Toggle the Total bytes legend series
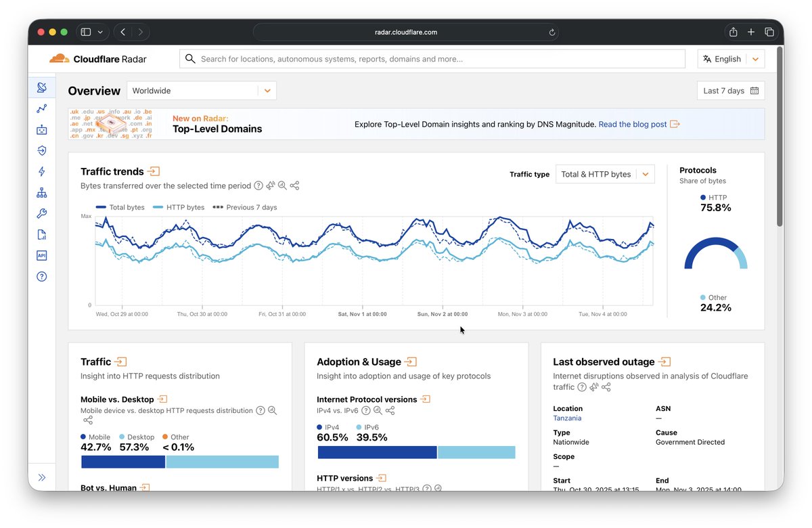812x528 pixels. (x=120, y=207)
